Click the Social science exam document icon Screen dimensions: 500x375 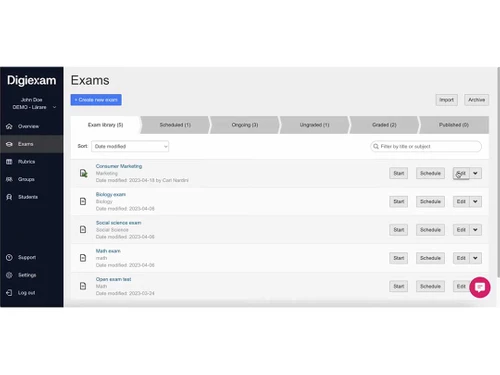point(83,229)
